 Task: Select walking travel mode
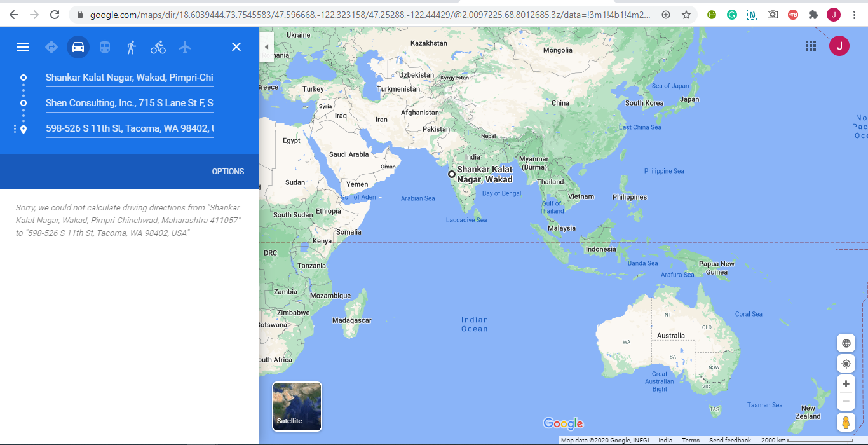132,47
